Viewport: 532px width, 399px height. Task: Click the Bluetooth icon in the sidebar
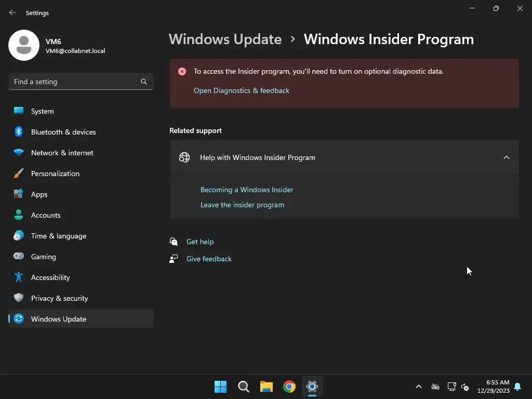19,131
